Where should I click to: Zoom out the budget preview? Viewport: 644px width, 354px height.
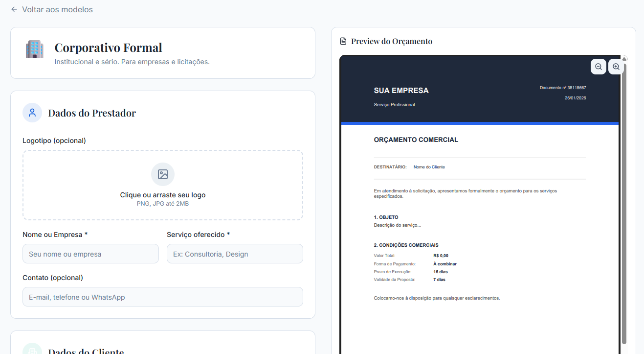599,67
